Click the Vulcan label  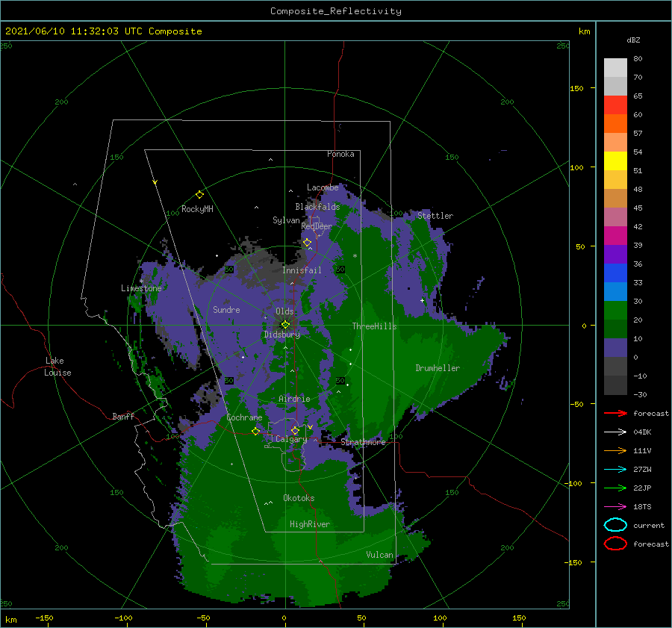pyautogui.click(x=380, y=555)
